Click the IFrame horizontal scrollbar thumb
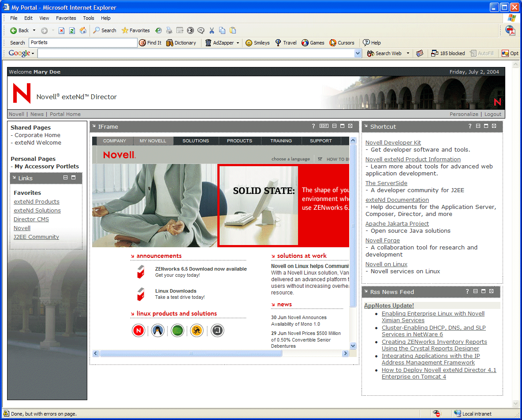This screenshot has width=522, height=420. coord(191,353)
